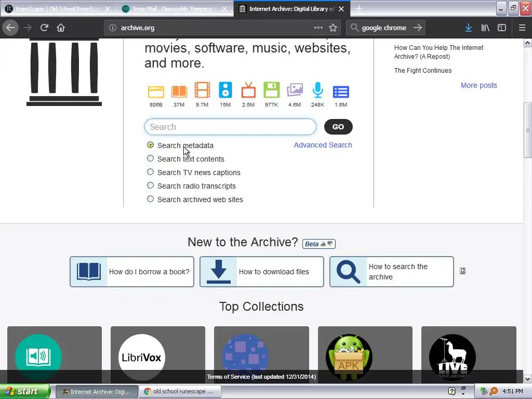Open the blue pixelated collection thumbnail
Image resolution: width=532 pixels, height=399 pixels.
click(261, 355)
